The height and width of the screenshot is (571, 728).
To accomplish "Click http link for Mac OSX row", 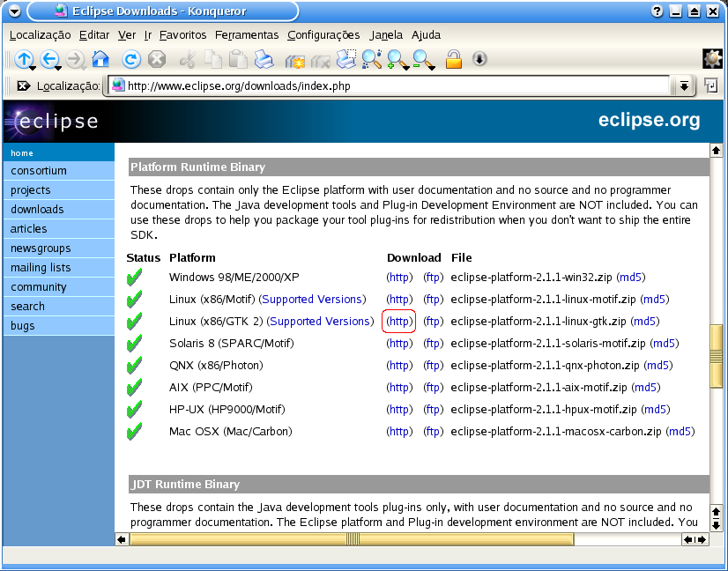I will [x=399, y=432].
